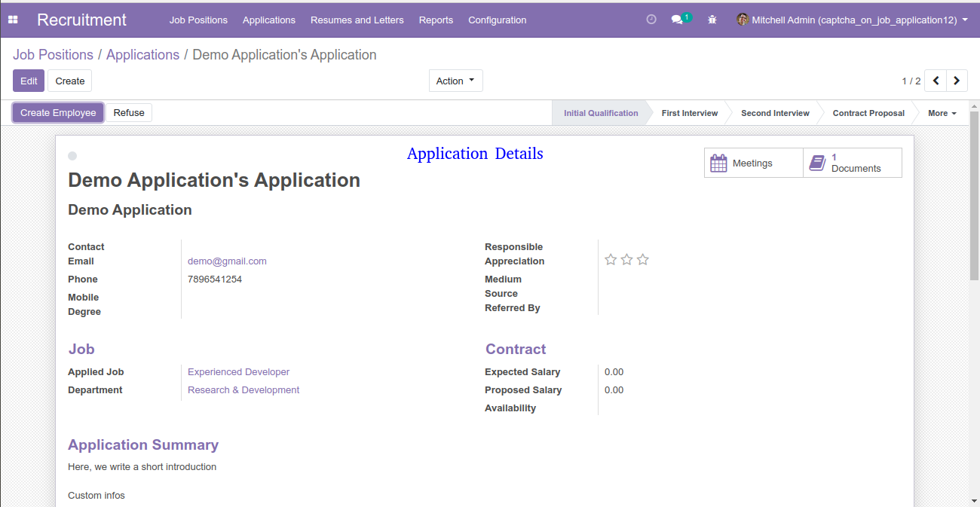Viewport: 980px width, 507px height.
Task: Set appreciation to one star
Action: pyautogui.click(x=611, y=260)
